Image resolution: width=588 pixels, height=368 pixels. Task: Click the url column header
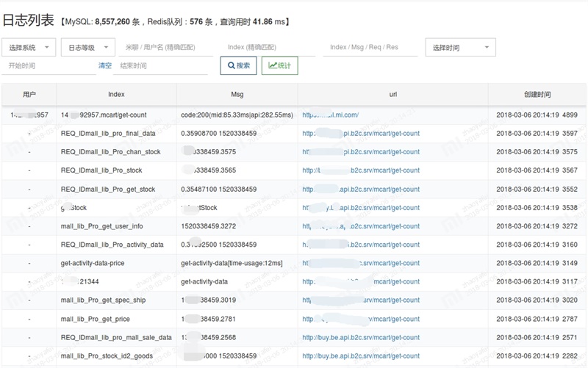393,95
